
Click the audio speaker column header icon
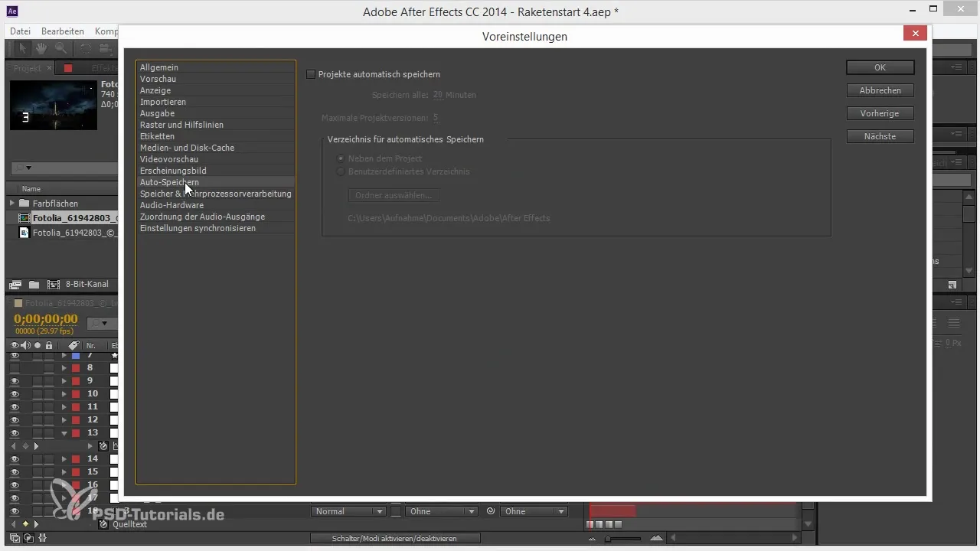coord(25,345)
